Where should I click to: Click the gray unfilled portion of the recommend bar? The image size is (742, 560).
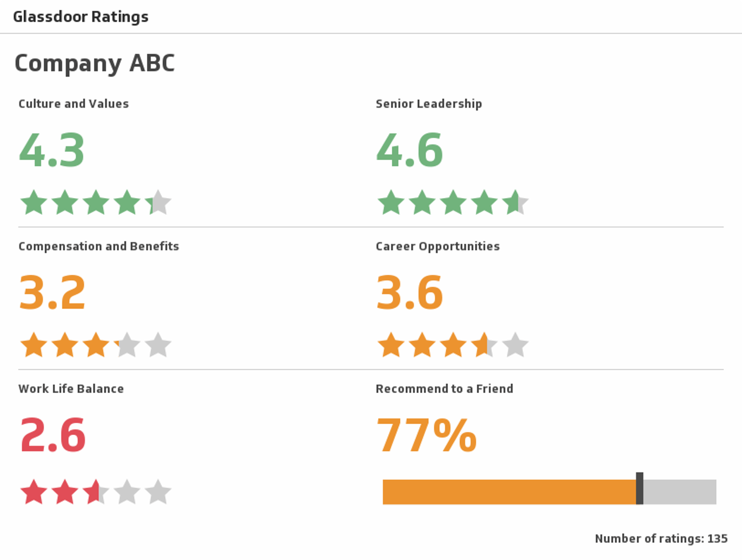point(680,492)
